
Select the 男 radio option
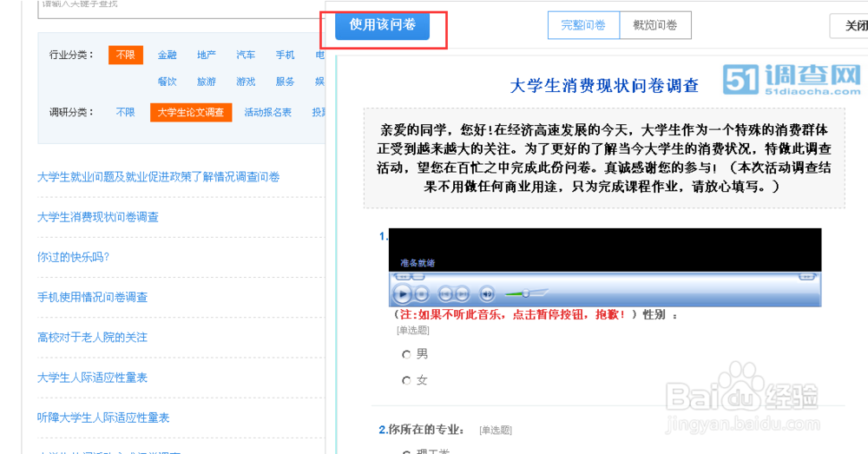[x=406, y=354]
